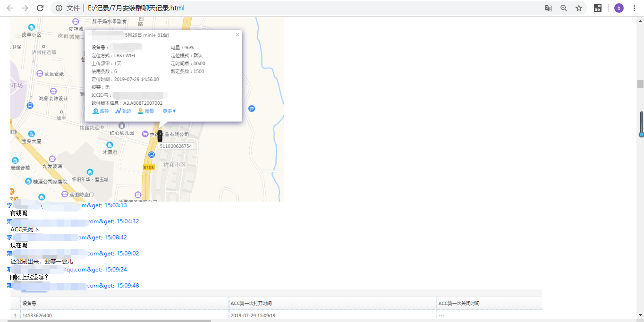Click the 鸿鼎装饰设计 map icon
644x322 pixels.
53,91
